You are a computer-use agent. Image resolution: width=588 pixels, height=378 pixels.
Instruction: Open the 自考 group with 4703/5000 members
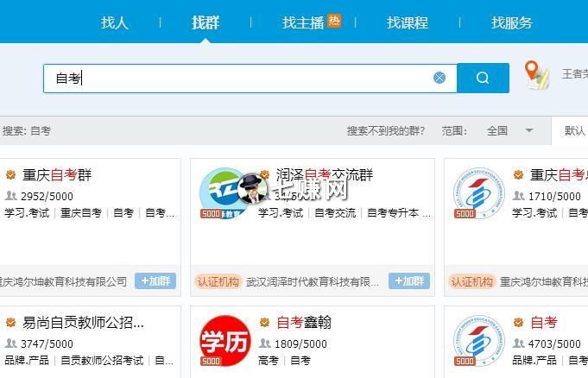544,323
